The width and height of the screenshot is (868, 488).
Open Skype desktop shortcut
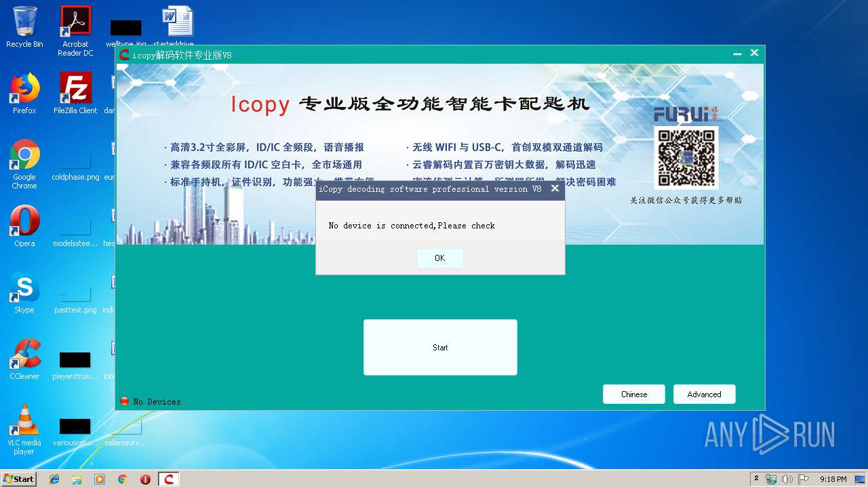[x=24, y=293]
